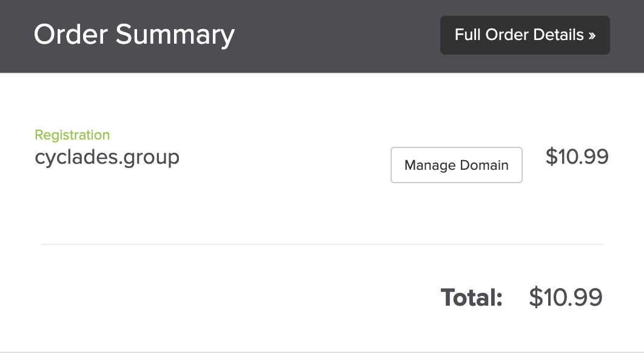Click the Manage Domain button
The width and height of the screenshot is (644, 353).
click(456, 165)
